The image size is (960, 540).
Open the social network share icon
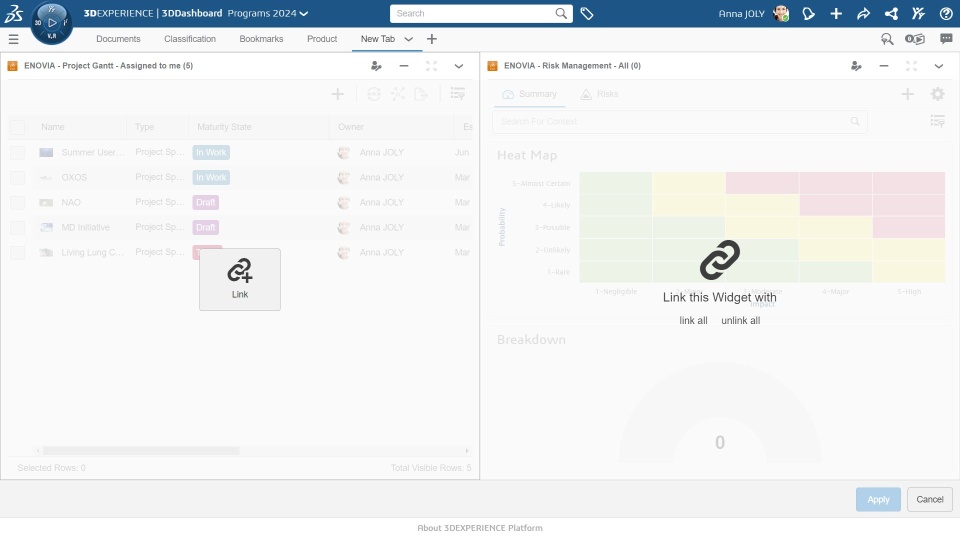(891, 13)
